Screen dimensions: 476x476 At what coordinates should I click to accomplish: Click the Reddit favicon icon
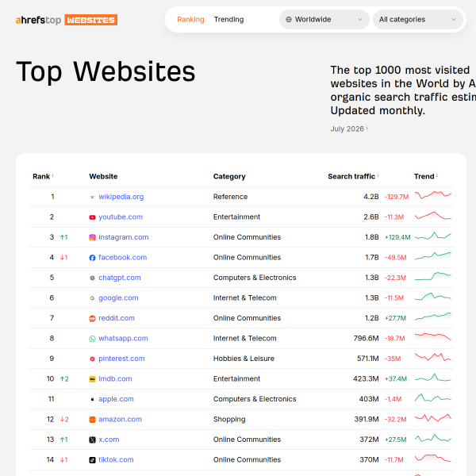point(92,318)
